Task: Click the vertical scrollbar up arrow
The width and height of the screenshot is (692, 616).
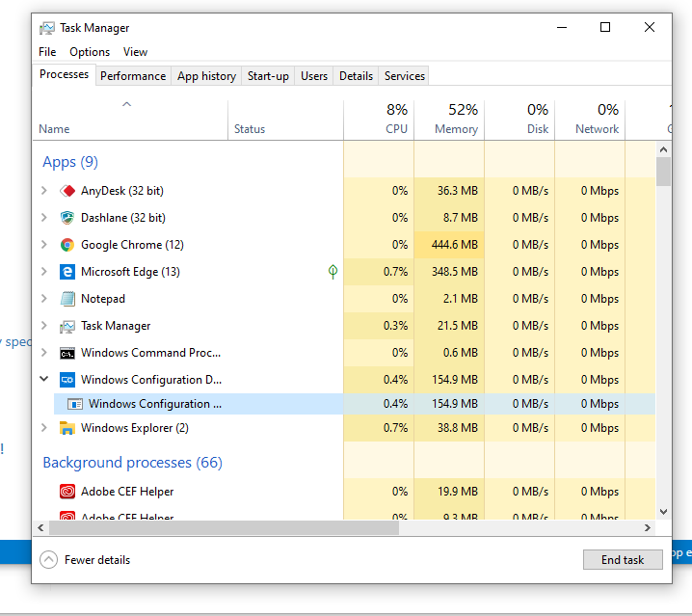Action: coord(663,149)
